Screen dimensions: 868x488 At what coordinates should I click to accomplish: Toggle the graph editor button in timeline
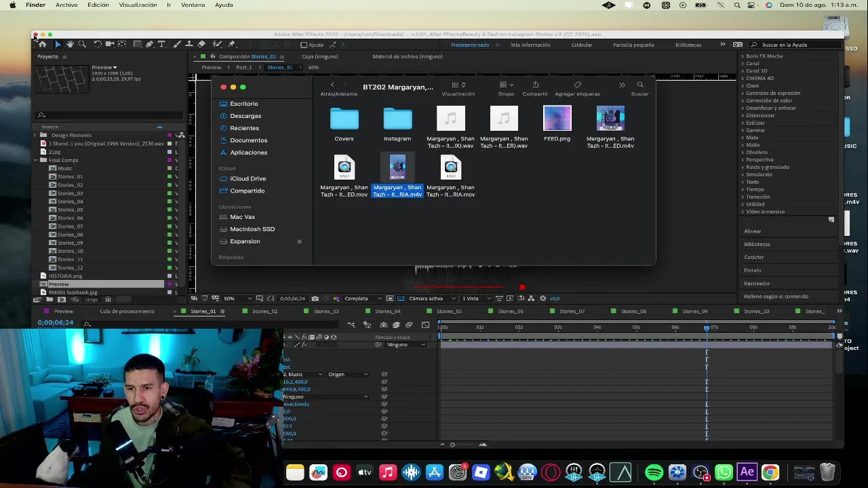(x=425, y=325)
